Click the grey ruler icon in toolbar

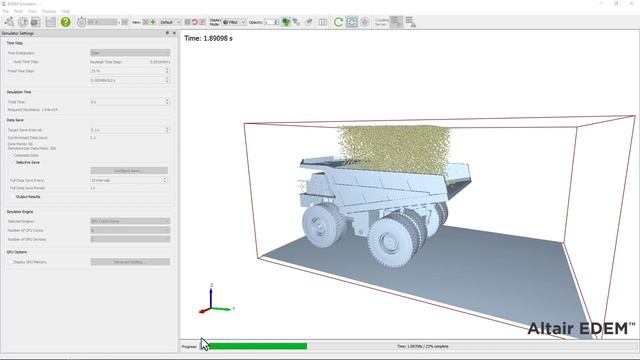[x=309, y=22]
